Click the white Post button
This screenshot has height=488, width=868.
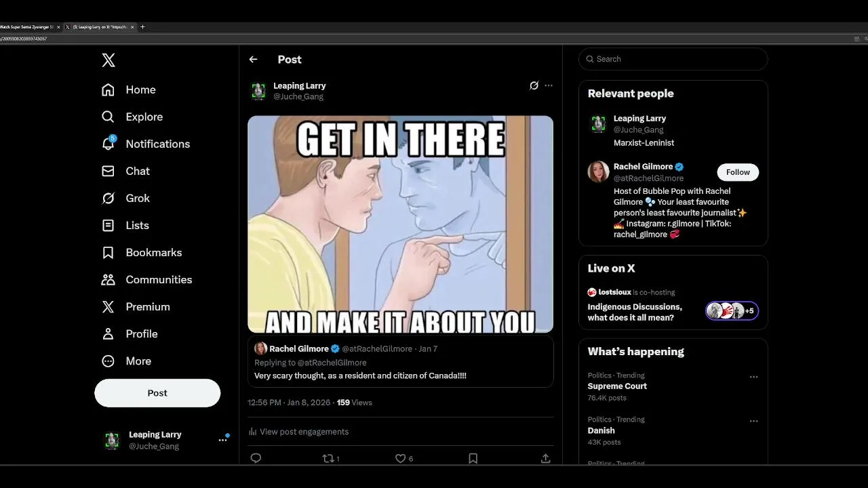157,393
